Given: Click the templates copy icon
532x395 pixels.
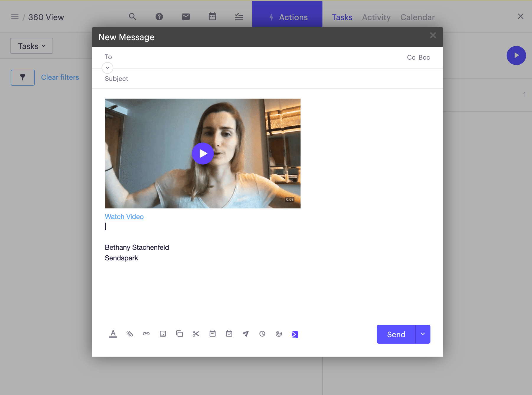Looking at the screenshot, I should coord(179,334).
